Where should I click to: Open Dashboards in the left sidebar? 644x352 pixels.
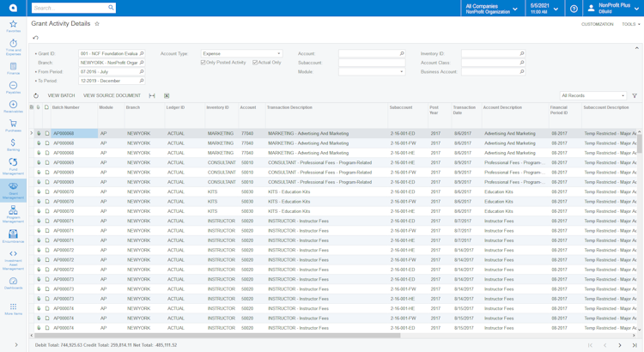13,283
